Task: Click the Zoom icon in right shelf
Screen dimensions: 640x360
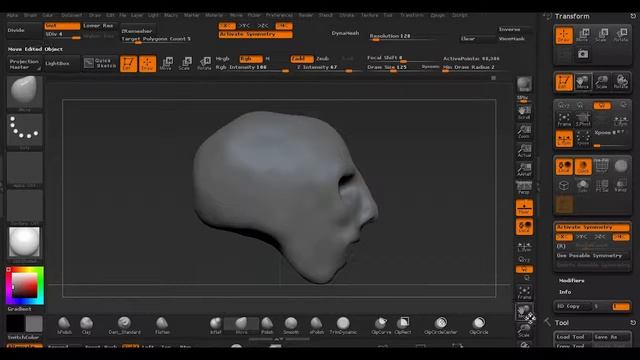Action: (524, 131)
